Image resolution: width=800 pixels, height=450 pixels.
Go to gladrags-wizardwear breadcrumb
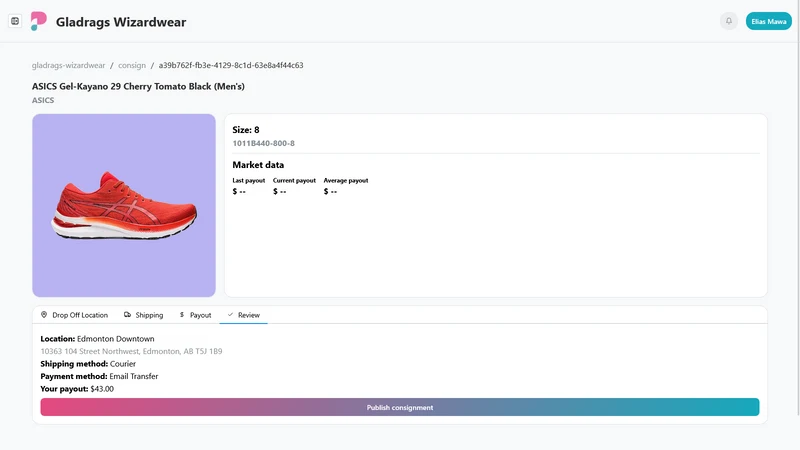pyautogui.click(x=68, y=65)
